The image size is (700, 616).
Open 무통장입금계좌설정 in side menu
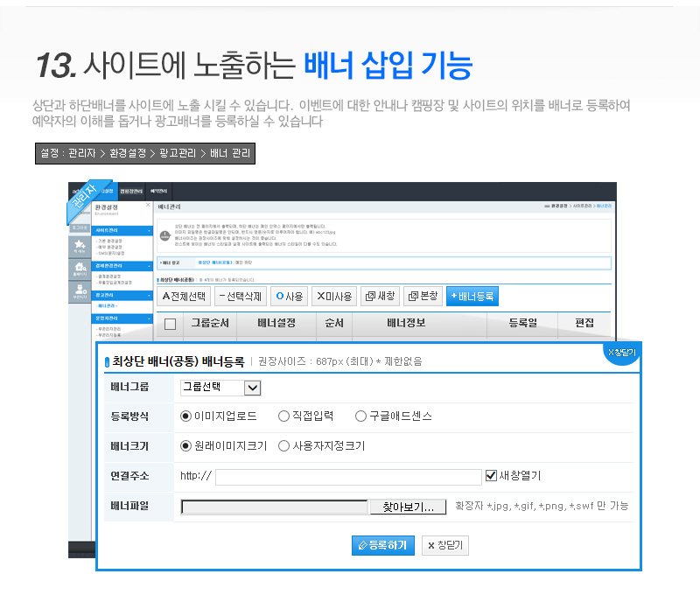(x=114, y=283)
